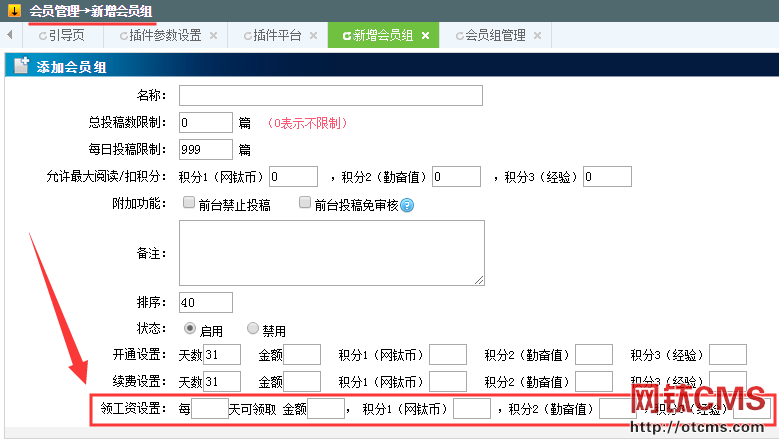Click the 开通设置 积分1（网钛币）field
The image size is (779, 443).
tap(448, 355)
